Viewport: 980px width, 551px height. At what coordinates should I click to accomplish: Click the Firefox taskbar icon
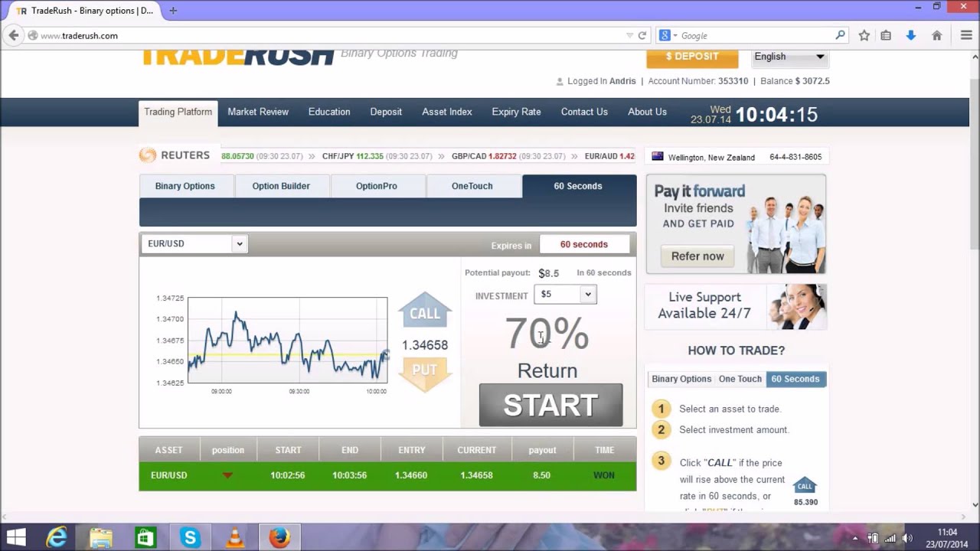point(279,538)
